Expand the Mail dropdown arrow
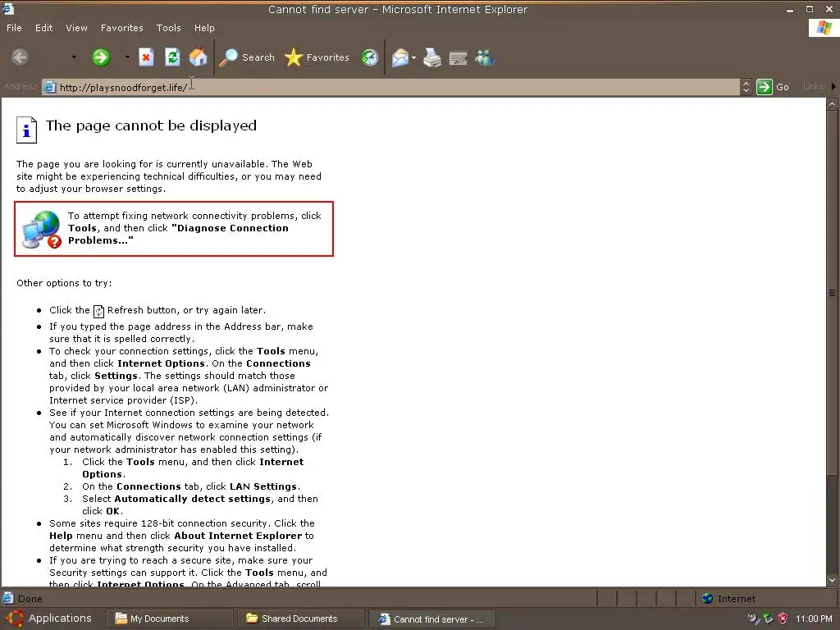Viewport: 840px width, 630px height. [413, 57]
